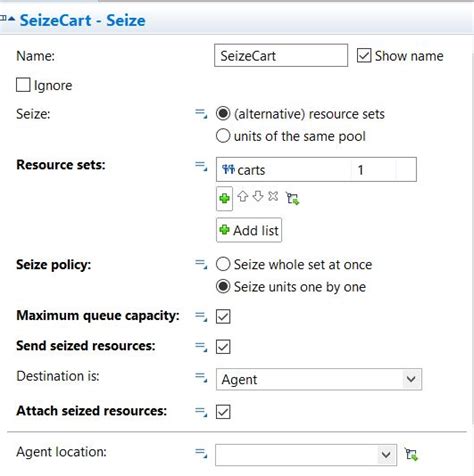This screenshot has width=474, height=476.
Task: Click green plus icon to add resource set
Action: pos(224,199)
